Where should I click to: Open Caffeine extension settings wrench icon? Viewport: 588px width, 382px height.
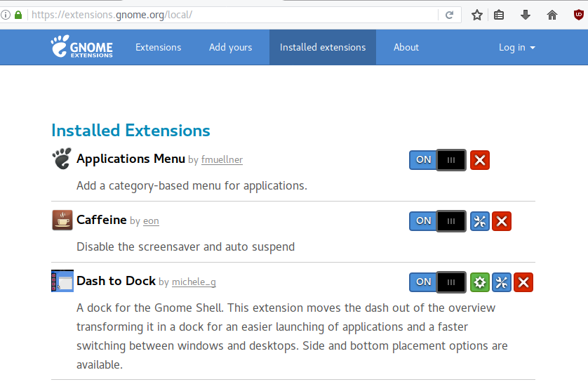480,221
